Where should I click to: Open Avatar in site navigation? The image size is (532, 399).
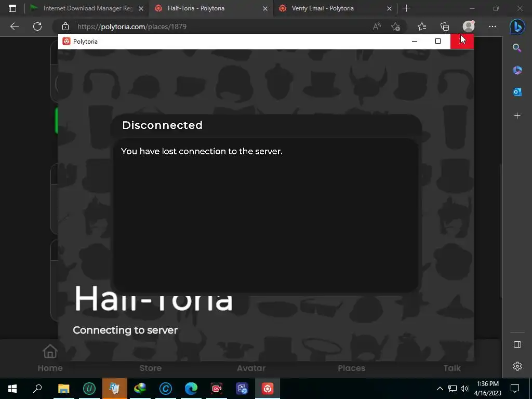[x=251, y=368]
